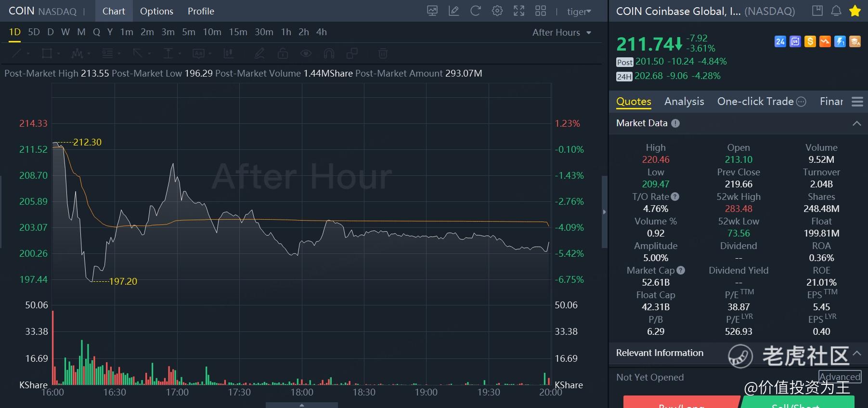Select the measure/range tool
The width and height of the screenshot is (868, 408).
tap(168, 53)
